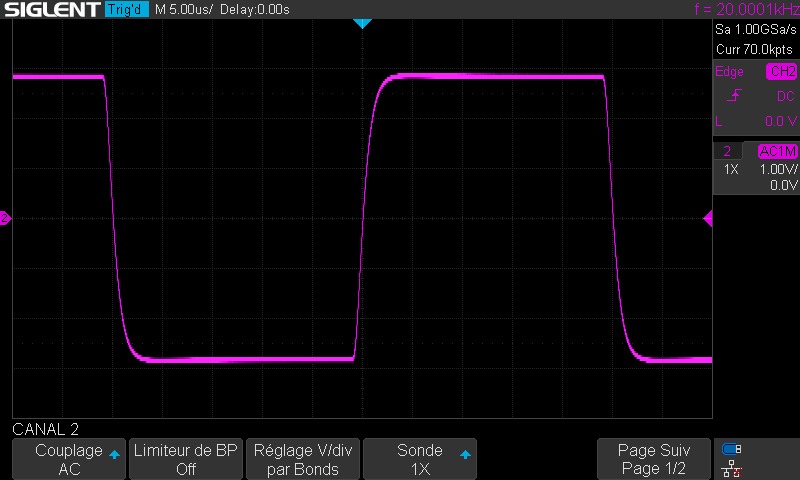
Task: Click the CH2 trigger source badge
Action: 782,71
